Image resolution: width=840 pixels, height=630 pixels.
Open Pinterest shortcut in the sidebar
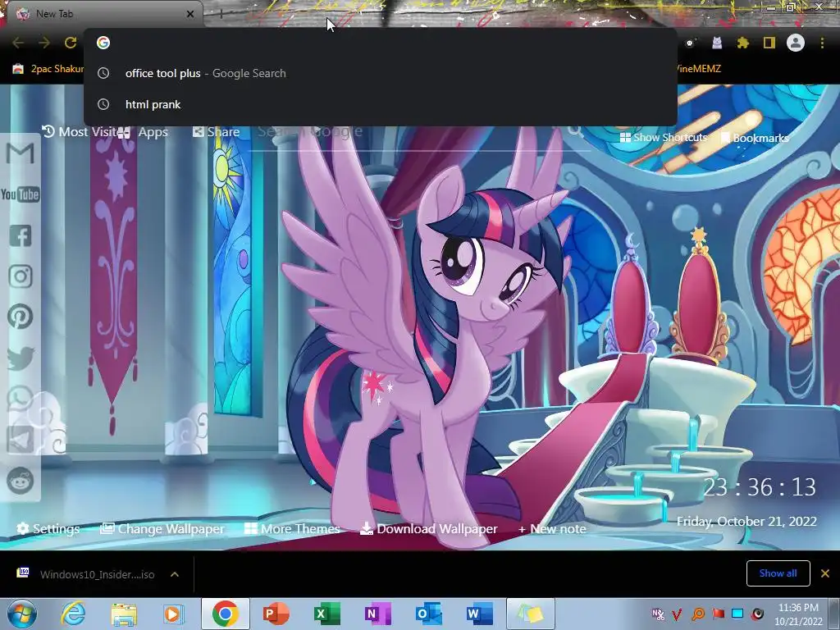click(x=21, y=317)
